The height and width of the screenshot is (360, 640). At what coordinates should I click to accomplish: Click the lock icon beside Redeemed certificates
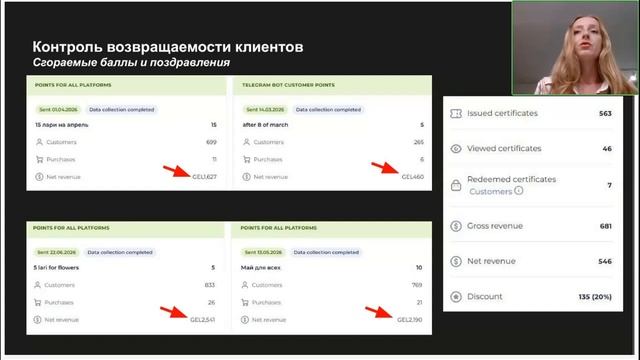[x=456, y=186]
